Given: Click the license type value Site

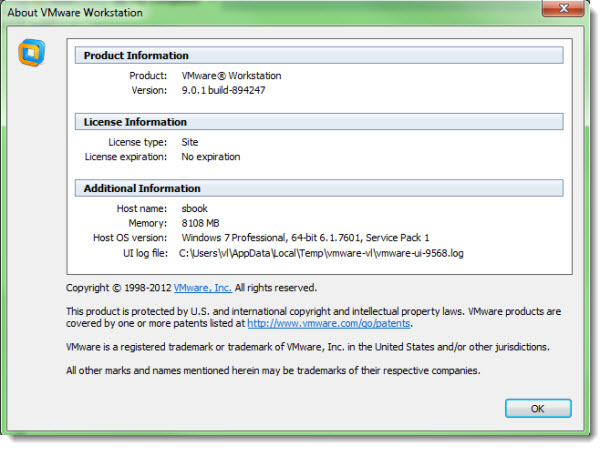Looking at the screenshot, I should point(190,142).
